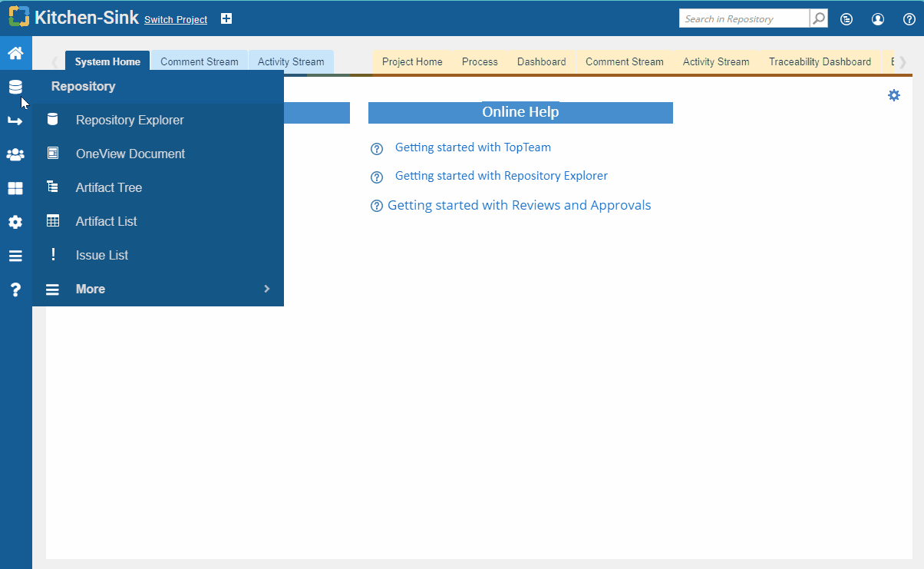Open Repository Explorer from the Repository menu

point(158,120)
